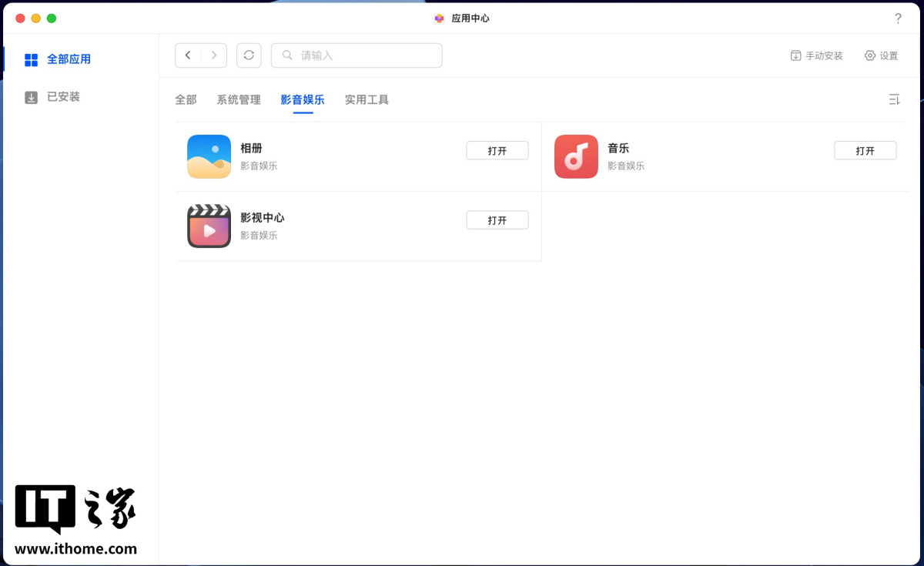This screenshot has width=924, height=566.
Task: Switch to the 实用工具 tab
Action: tap(367, 99)
